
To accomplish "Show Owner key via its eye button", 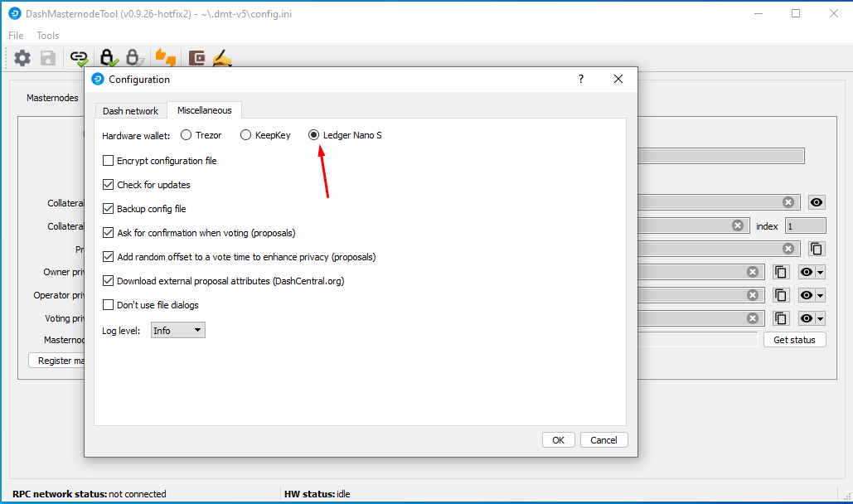I will [807, 272].
